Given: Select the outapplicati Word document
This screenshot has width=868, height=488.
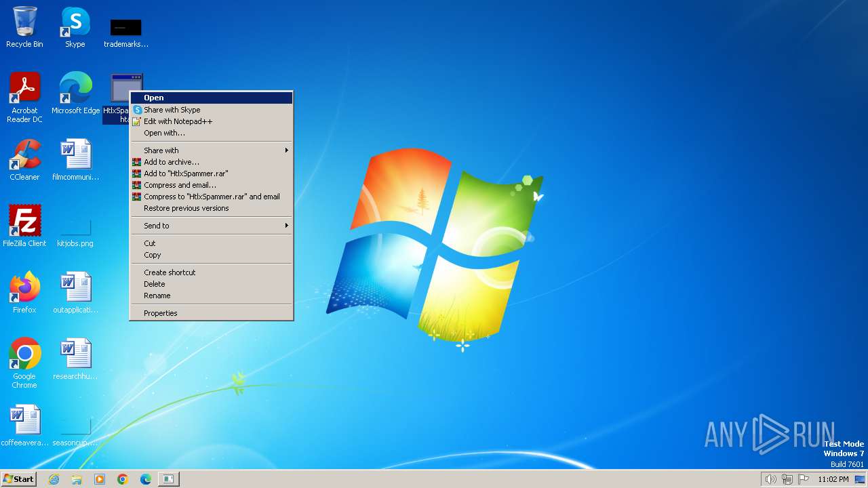Looking at the screenshot, I should point(75,293).
